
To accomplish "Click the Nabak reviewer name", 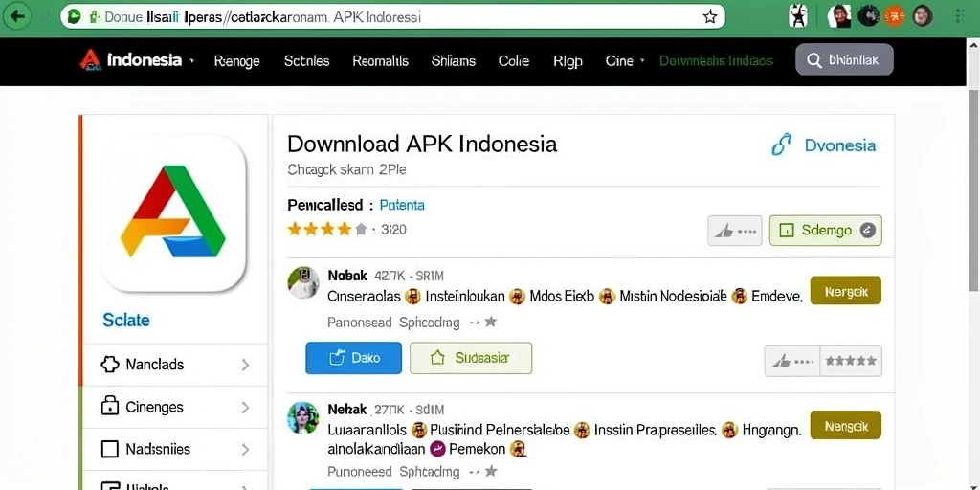I will point(347,275).
